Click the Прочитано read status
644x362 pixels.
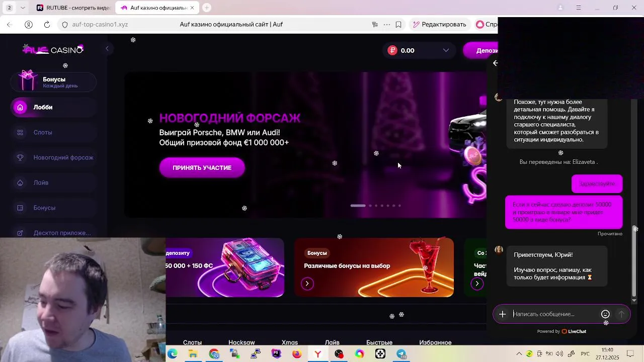[610, 234]
